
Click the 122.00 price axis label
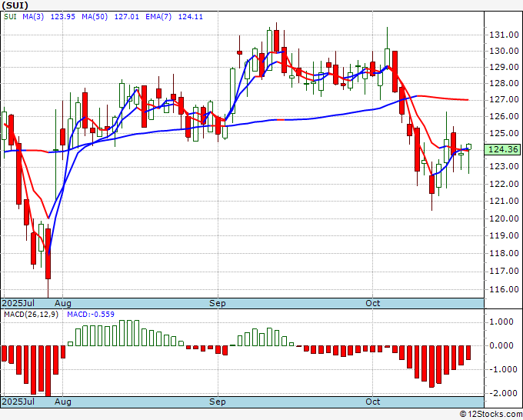coord(504,184)
